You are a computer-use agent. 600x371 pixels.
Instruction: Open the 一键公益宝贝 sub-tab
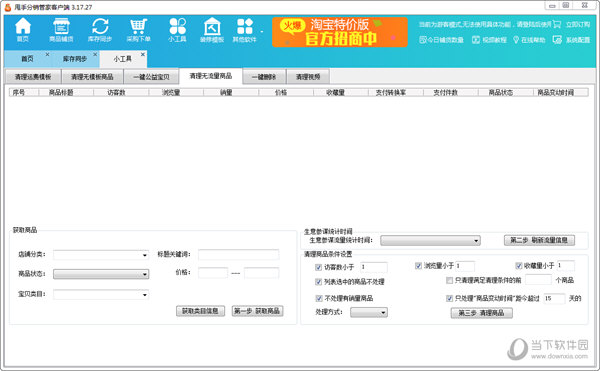[x=152, y=77]
